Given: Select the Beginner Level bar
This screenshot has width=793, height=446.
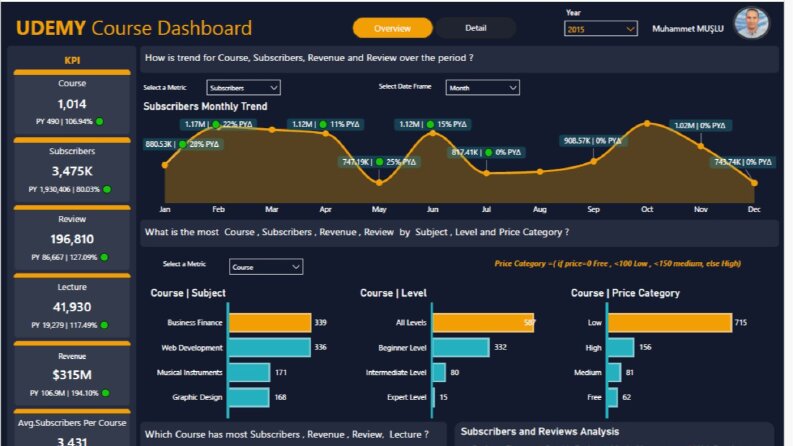Looking at the screenshot, I should [x=461, y=347].
